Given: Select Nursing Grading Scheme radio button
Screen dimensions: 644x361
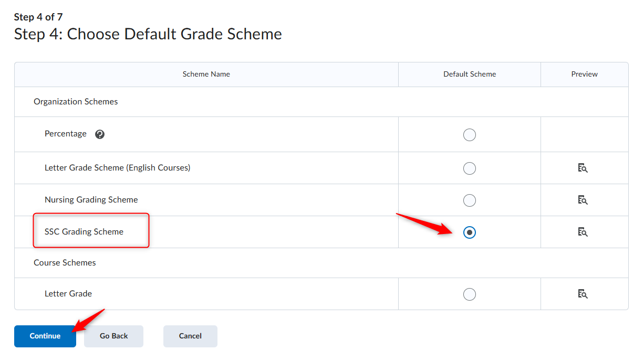Looking at the screenshot, I should tap(470, 200).
